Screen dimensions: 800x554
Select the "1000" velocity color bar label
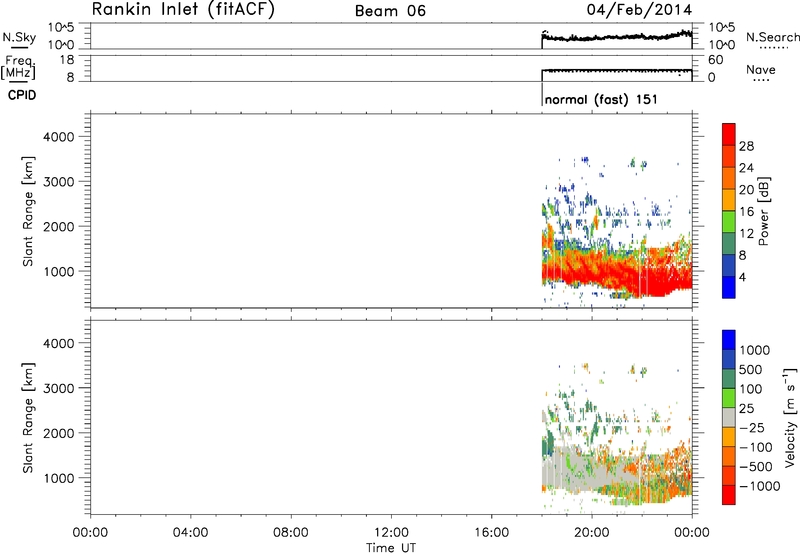pos(755,350)
